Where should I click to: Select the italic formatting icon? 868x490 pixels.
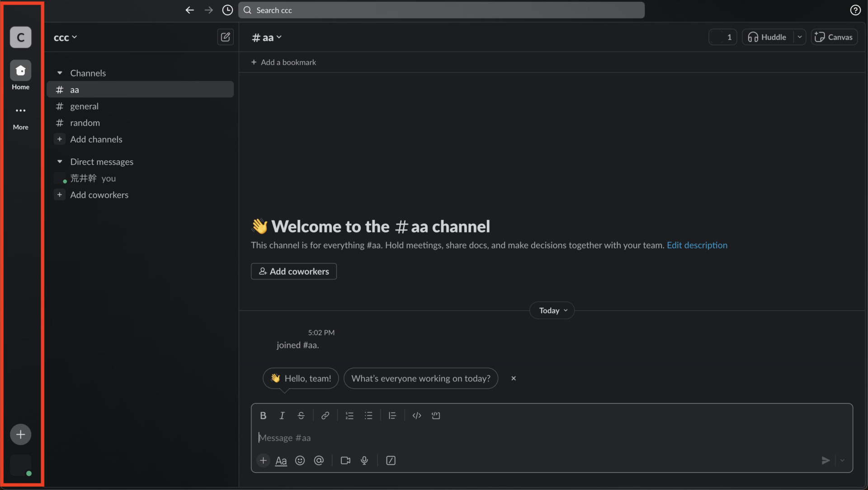[282, 415]
